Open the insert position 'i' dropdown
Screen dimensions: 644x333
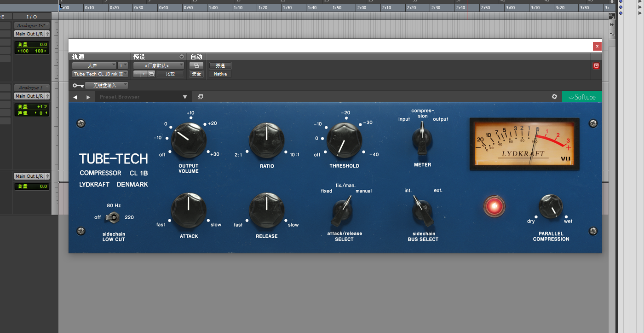click(x=123, y=65)
